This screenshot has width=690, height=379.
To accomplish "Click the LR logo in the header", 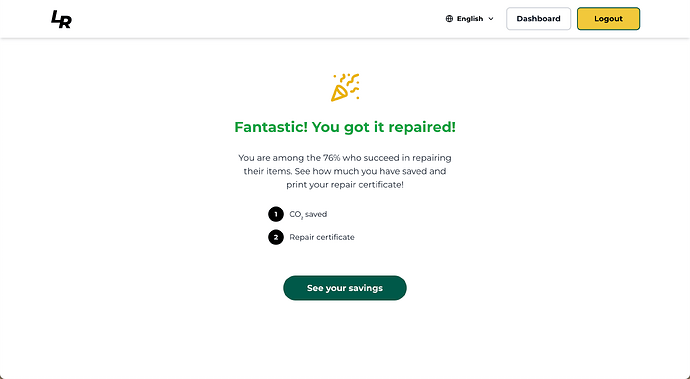I will pyautogui.click(x=61, y=19).
